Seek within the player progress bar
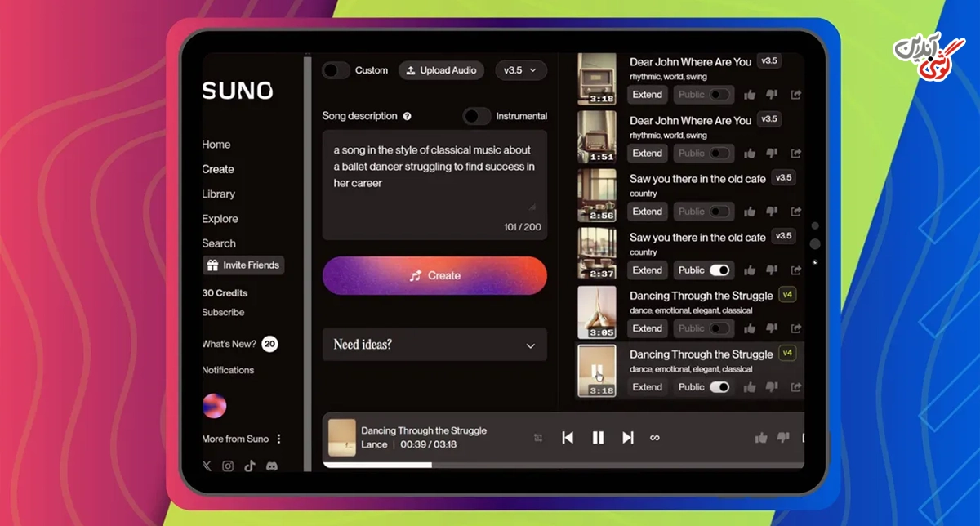 (x=563, y=465)
